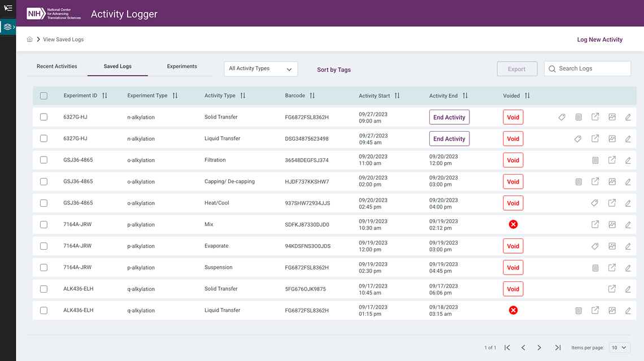Click inside the Search Logs input field
The image size is (644, 361).
click(588, 68)
